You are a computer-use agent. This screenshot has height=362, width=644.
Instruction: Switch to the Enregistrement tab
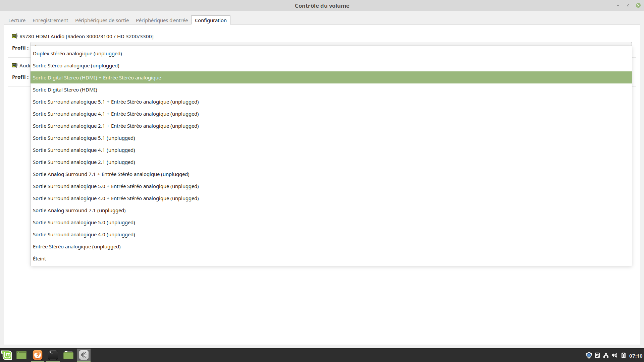pyautogui.click(x=50, y=20)
